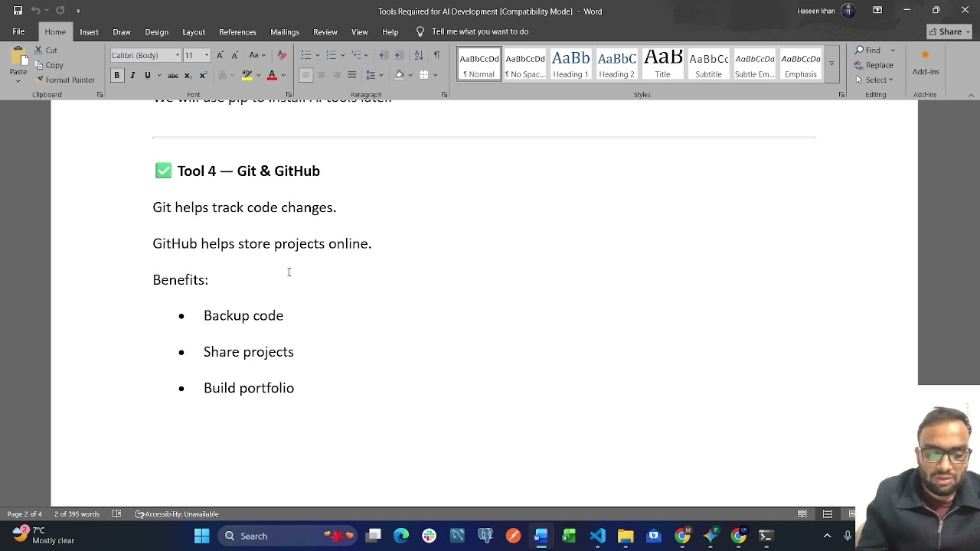Open Find in Editing group
Screen dimensions: 980x551
point(868,51)
